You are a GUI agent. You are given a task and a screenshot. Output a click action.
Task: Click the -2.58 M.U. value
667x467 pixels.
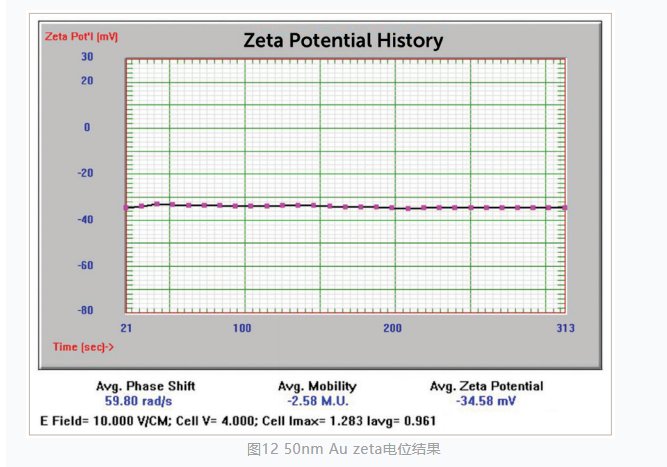click(317, 399)
